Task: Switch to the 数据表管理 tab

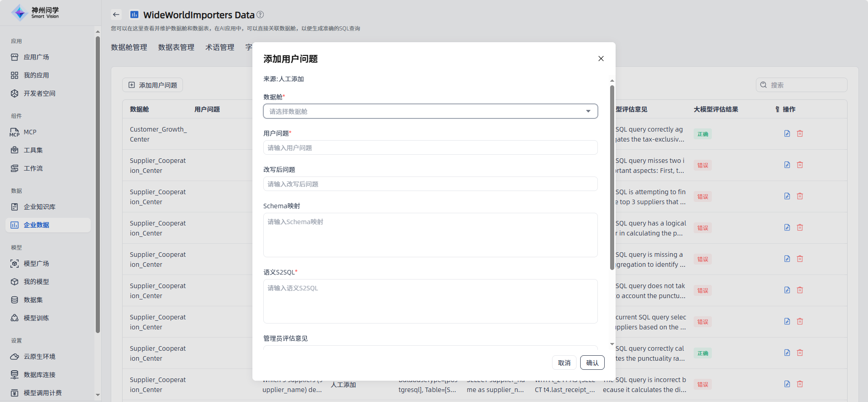Action: click(x=176, y=47)
